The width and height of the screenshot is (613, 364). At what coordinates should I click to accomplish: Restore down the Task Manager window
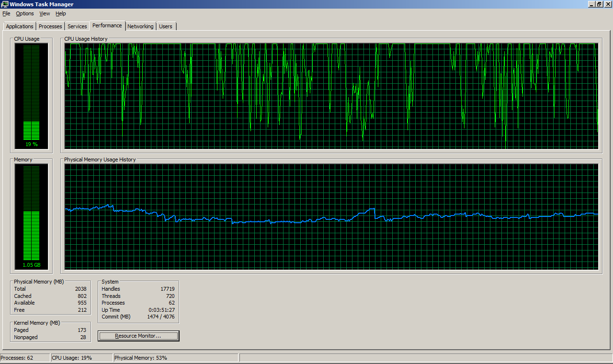(x=599, y=4)
